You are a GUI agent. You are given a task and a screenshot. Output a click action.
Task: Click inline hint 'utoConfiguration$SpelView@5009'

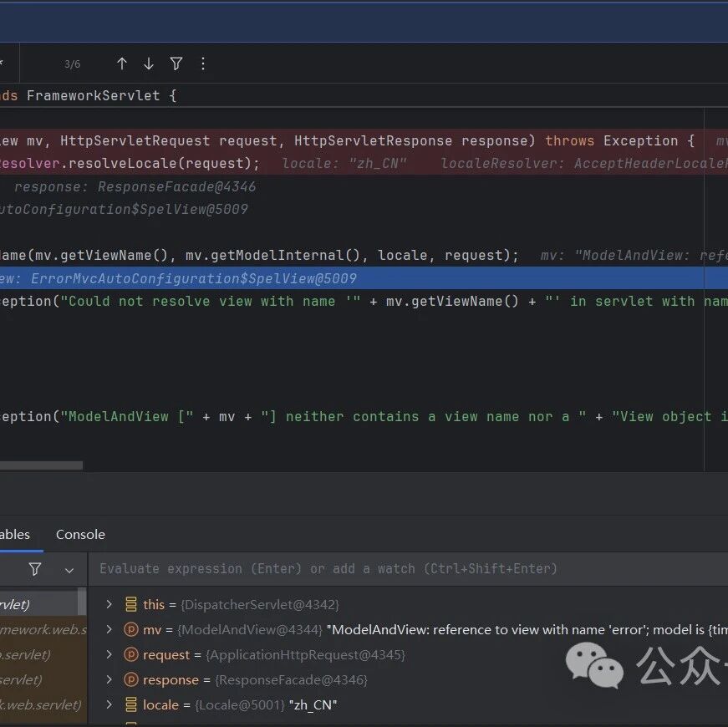coord(124,209)
